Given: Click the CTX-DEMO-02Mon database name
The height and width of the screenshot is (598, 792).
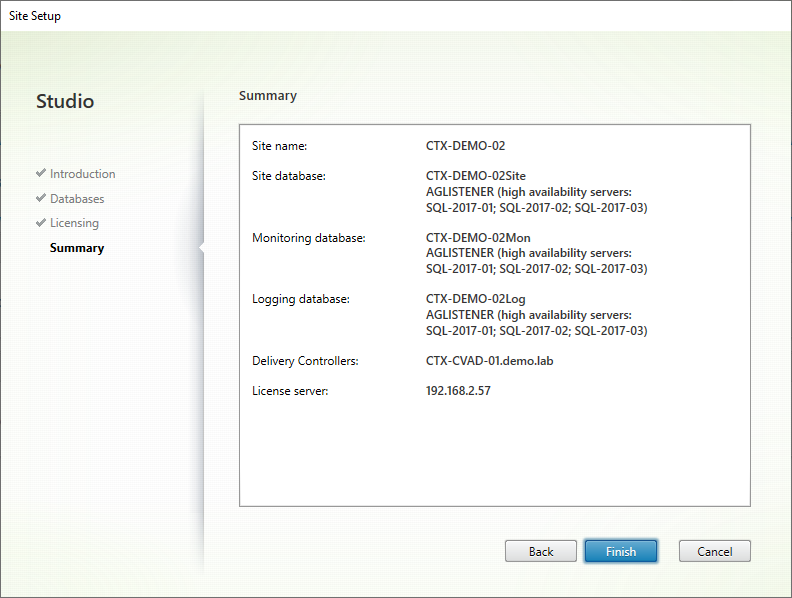Looking at the screenshot, I should pos(478,238).
